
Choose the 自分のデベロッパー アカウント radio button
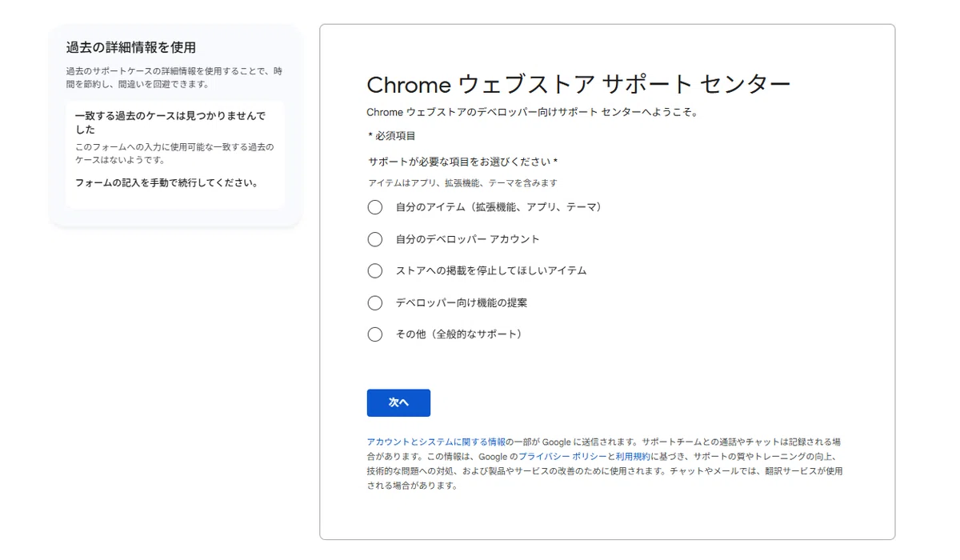coord(375,239)
